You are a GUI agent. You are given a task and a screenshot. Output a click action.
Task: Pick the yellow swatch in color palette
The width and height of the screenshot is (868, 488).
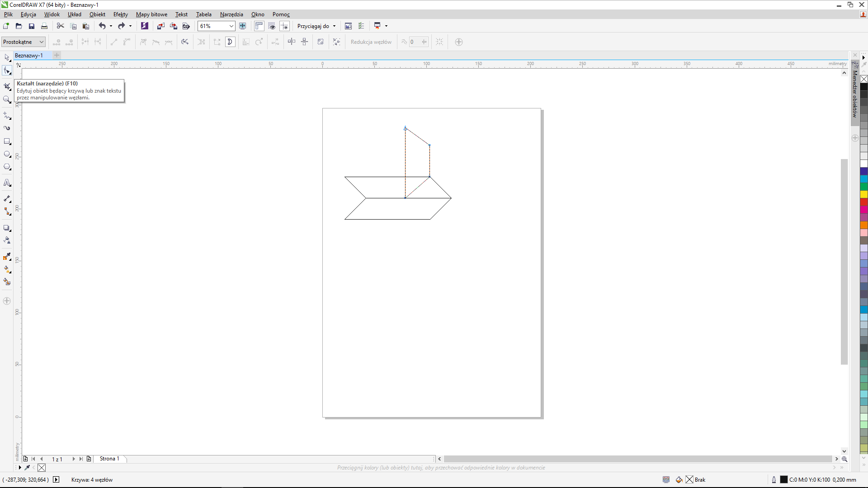(863, 194)
